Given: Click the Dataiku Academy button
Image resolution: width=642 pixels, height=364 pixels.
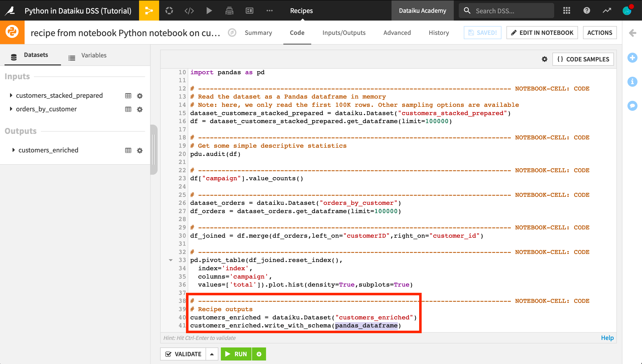Looking at the screenshot, I should click(422, 11).
